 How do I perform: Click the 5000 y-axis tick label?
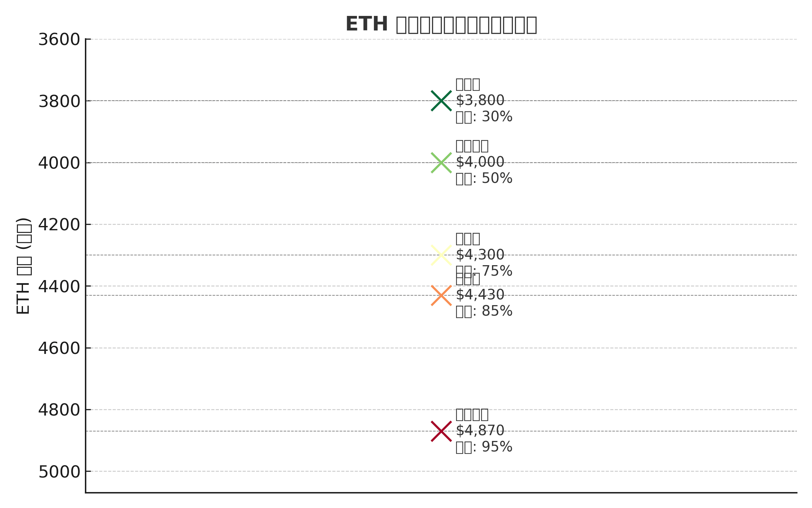point(59,472)
